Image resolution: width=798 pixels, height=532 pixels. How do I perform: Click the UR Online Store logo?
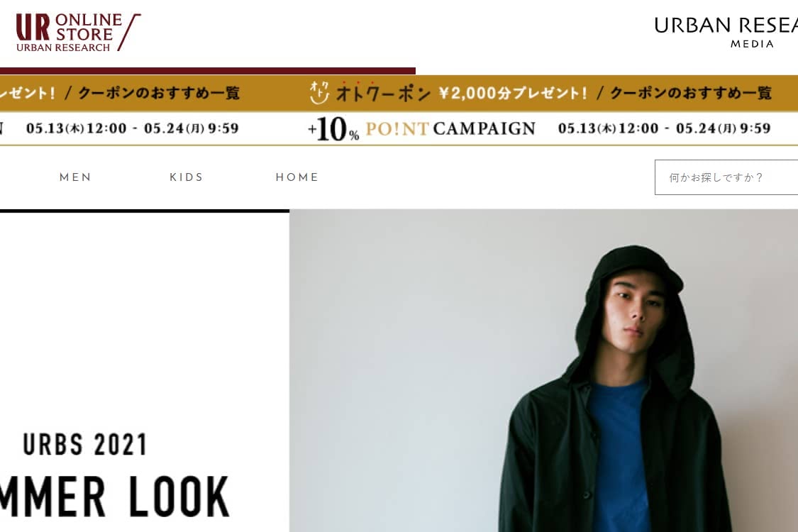coord(78,33)
